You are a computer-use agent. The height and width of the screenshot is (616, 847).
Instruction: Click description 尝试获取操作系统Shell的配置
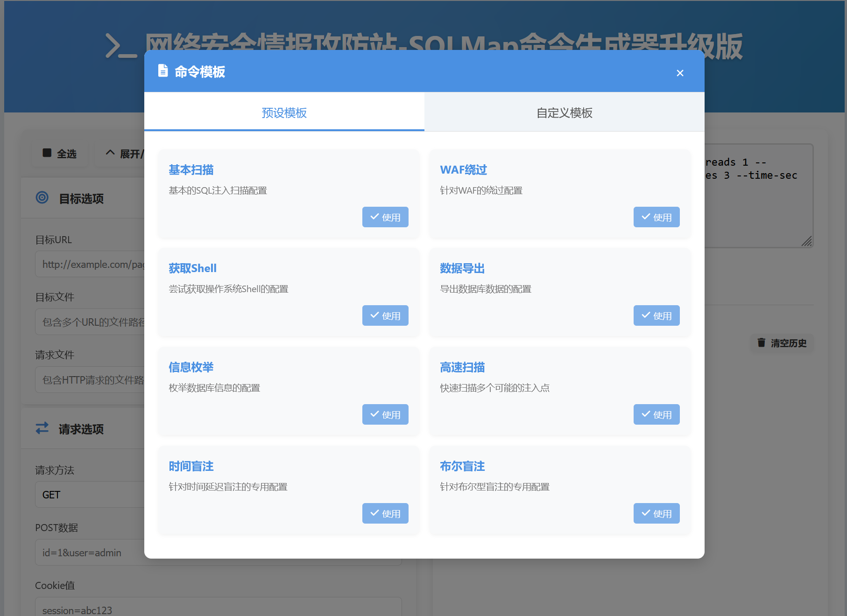pyautogui.click(x=228, y=289)
